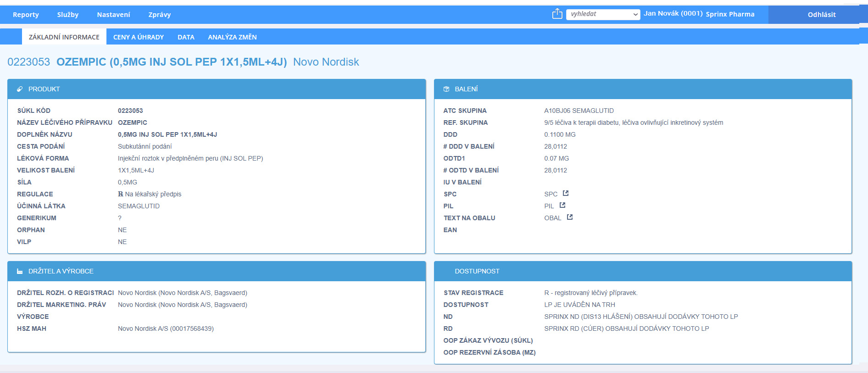This screenshot has height=373, width=868.
Task: Open the Nastavení menu
Action: [x=113, y=15]
